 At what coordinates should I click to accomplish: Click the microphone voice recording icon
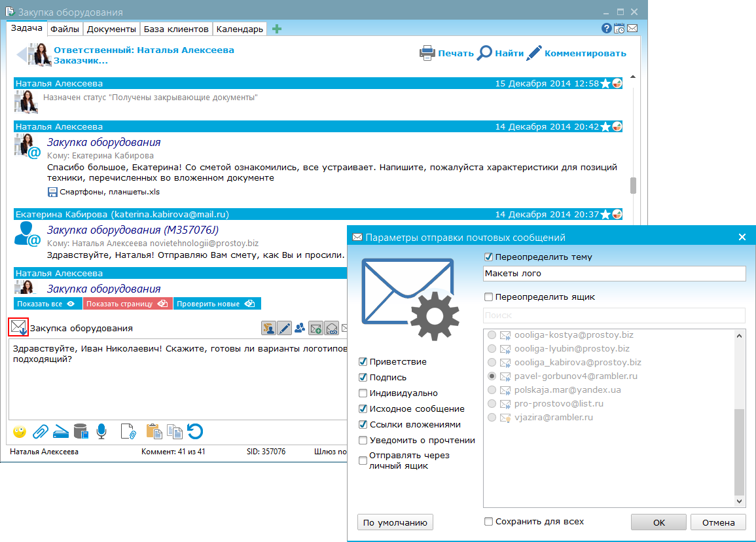coord(101,431)
